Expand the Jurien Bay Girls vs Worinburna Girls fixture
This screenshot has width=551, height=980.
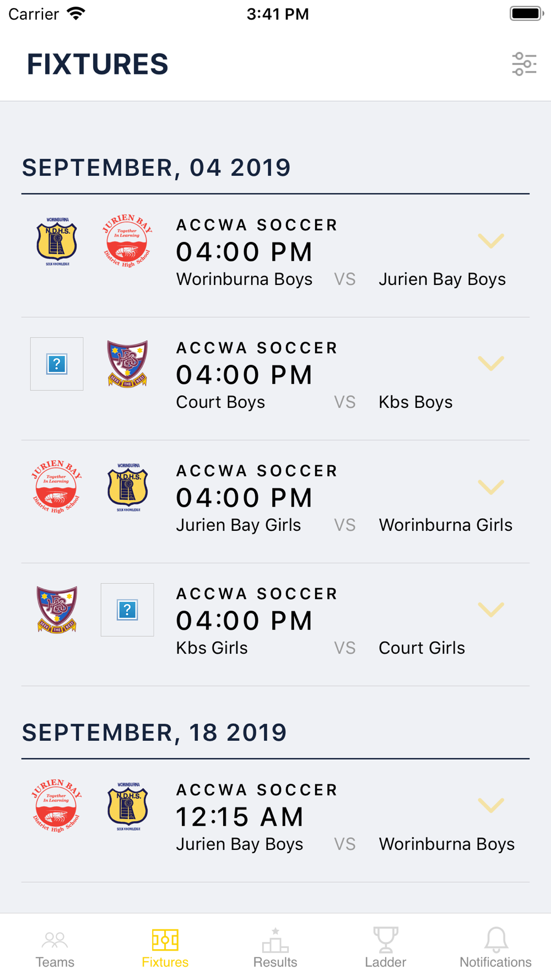491,487
